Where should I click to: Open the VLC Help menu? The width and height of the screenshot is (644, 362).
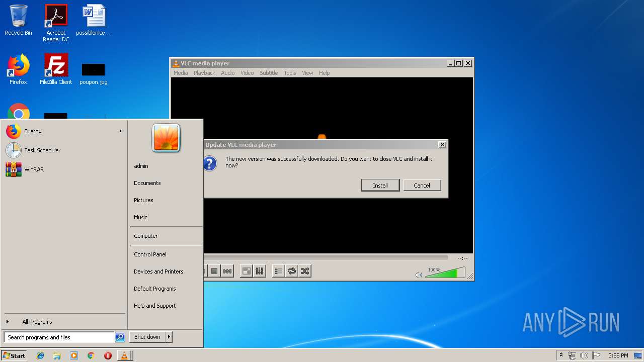[x=325, y=73]
